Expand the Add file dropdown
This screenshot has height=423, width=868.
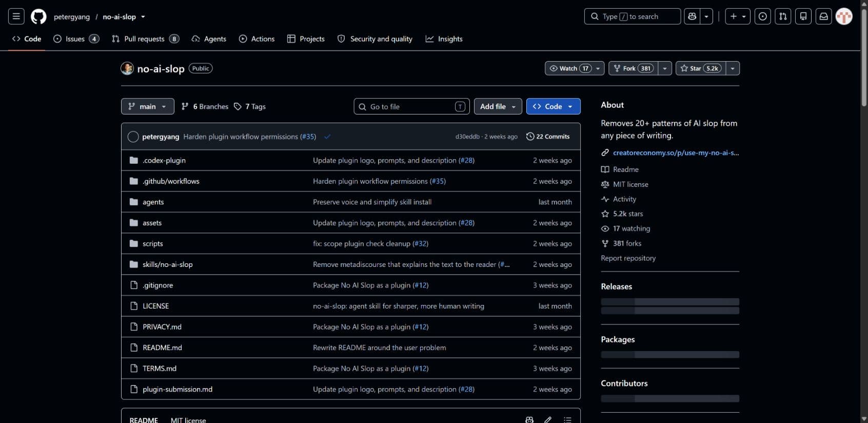498,106
